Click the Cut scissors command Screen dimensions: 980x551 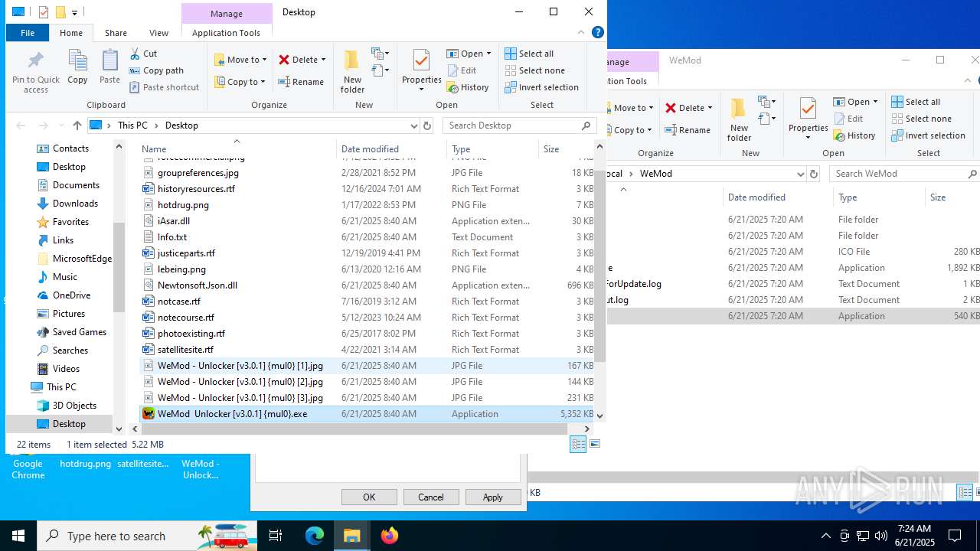click(143, 54)
